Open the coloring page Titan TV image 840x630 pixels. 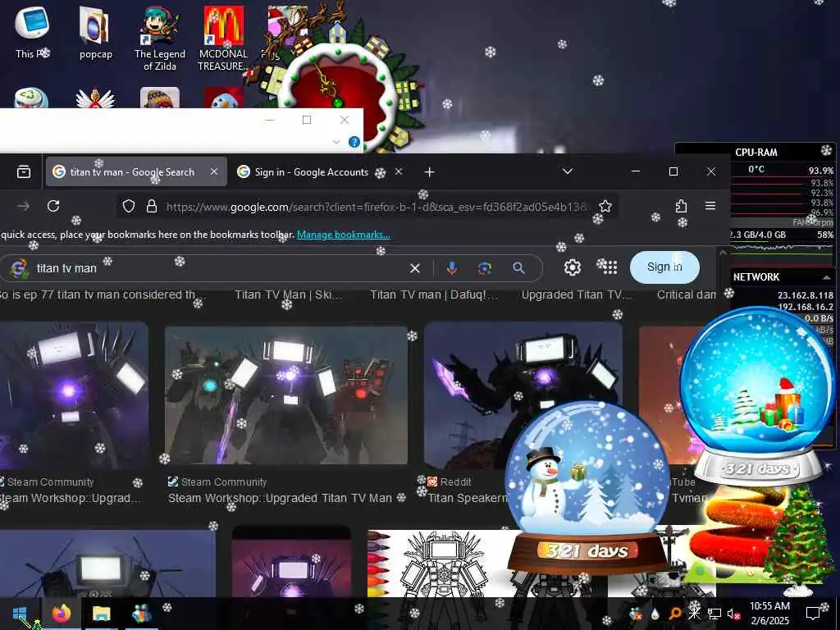pyautogui.click(x=440, y=564)
